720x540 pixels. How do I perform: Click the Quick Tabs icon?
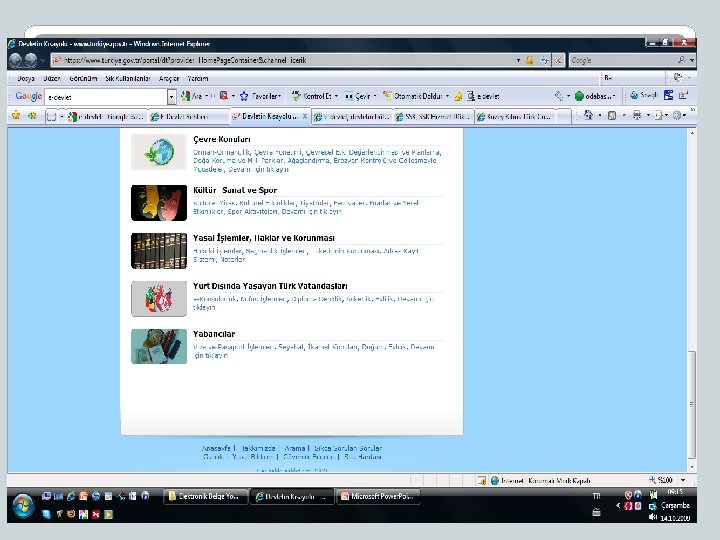tap(51, 116)
